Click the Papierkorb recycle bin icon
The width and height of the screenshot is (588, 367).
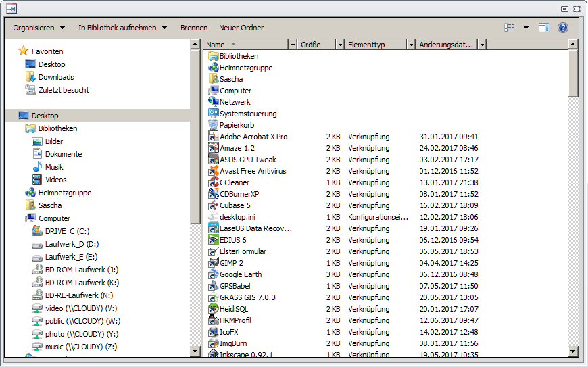coord(214,125)
